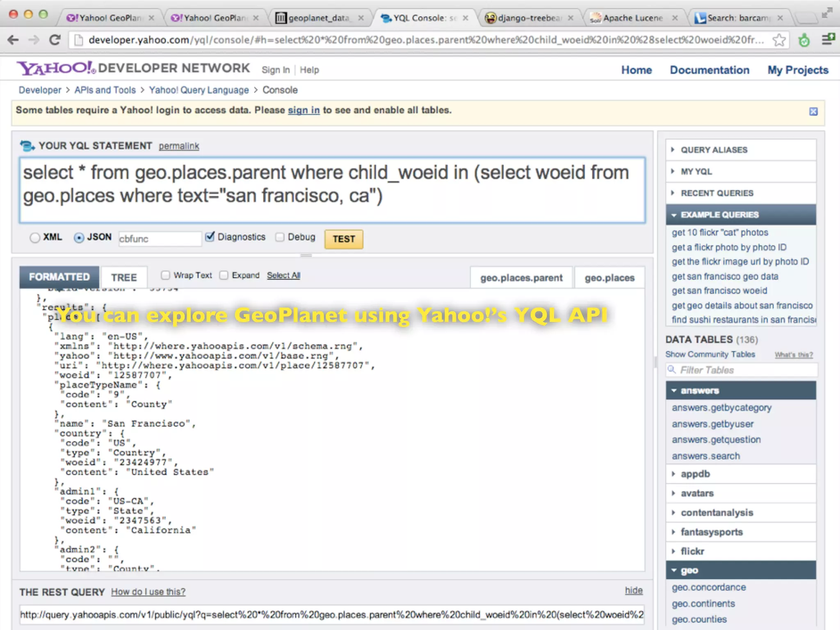Viewport: 840px width, 630px height.
Task: Open the geo.places.parent result tab
Action: click(x=521, y=278)
